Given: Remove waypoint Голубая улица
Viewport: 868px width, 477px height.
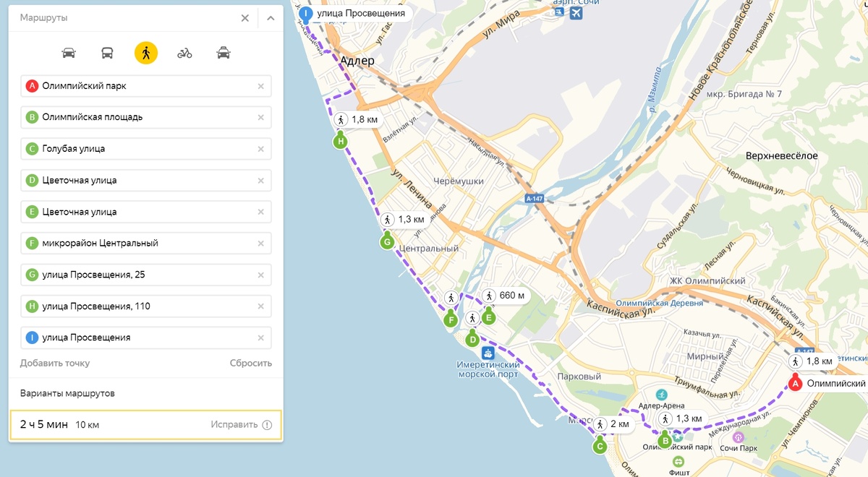Looking at the screenshot, I should [x=261, y=149].
